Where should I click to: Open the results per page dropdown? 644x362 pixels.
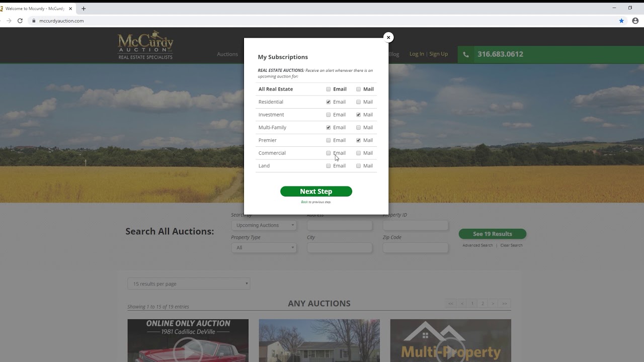coord(189,284)
